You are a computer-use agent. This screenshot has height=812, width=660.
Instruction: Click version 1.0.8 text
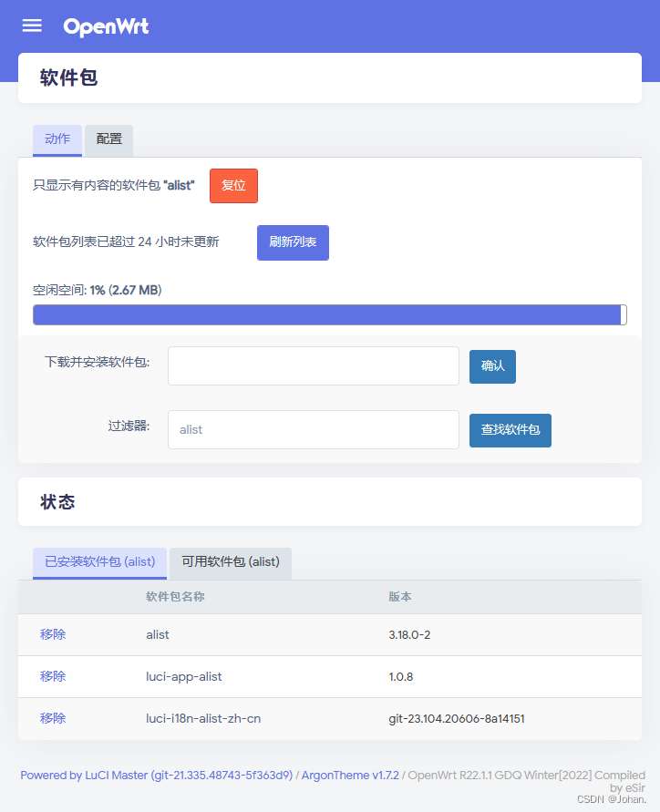click(x=401, y=677)
